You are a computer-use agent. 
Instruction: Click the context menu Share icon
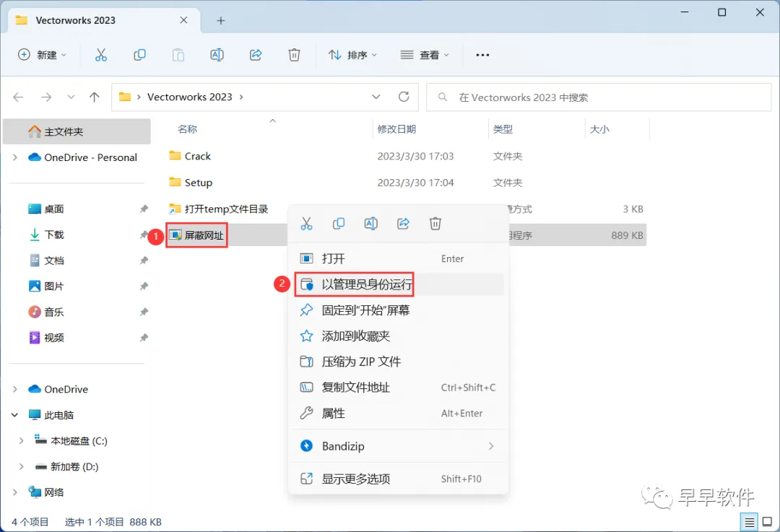pos(404,224)
